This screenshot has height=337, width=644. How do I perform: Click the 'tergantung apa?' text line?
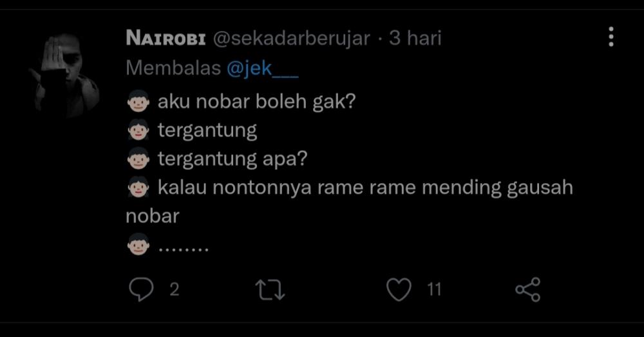(232, 159)
